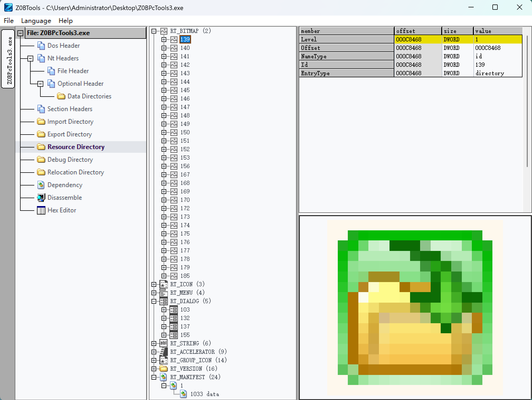Select bitmap resource 156
The width and height of the screenshot is (532, 400).
click(x=185, y=166)
